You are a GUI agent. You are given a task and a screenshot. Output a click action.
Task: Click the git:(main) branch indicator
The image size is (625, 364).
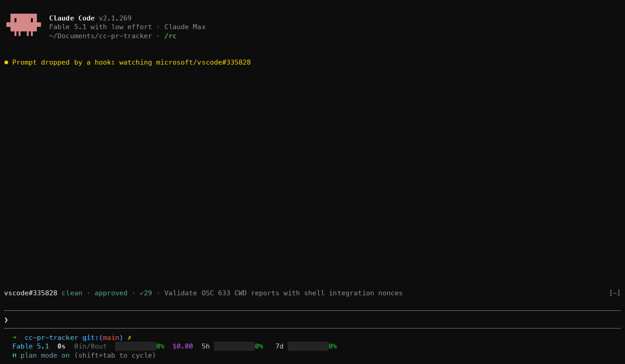[x=103, y=338]
